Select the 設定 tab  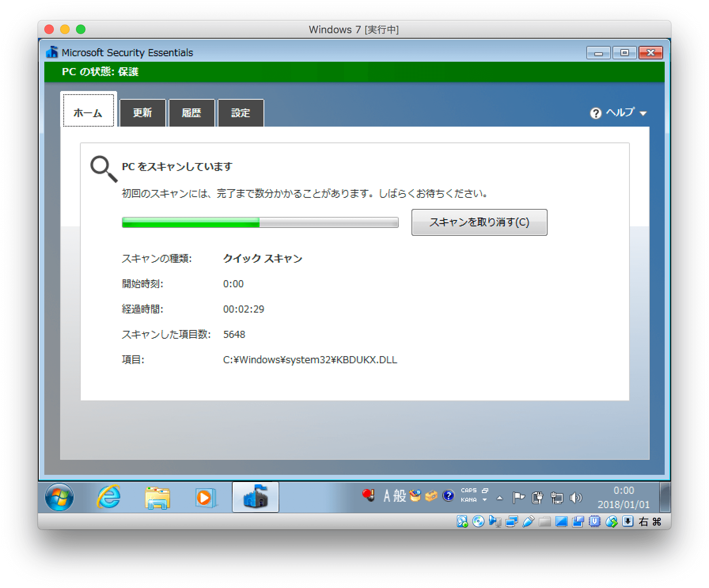(241, 113)
